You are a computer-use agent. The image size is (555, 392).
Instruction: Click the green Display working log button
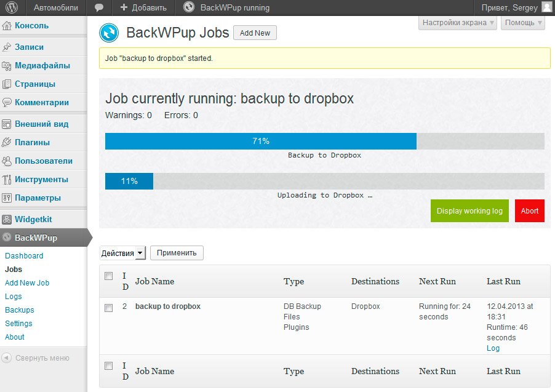point(469,210)
